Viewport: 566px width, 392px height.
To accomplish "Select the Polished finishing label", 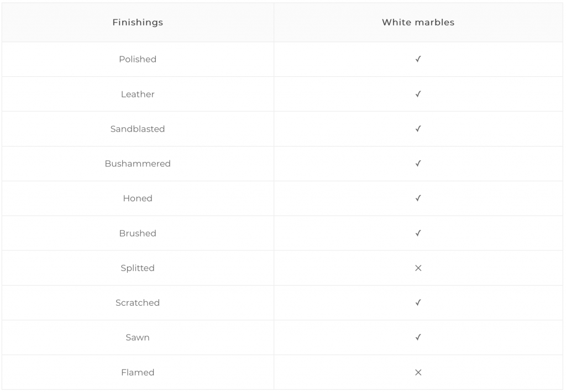I will [x=138, y=59].
